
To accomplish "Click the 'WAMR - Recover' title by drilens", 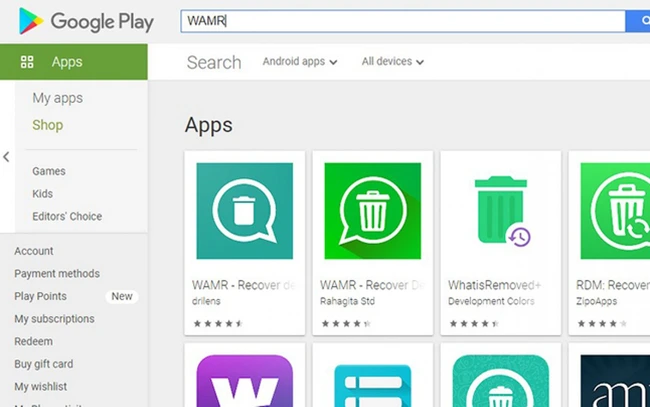I will pyautogui.click(x=243, y=285).
